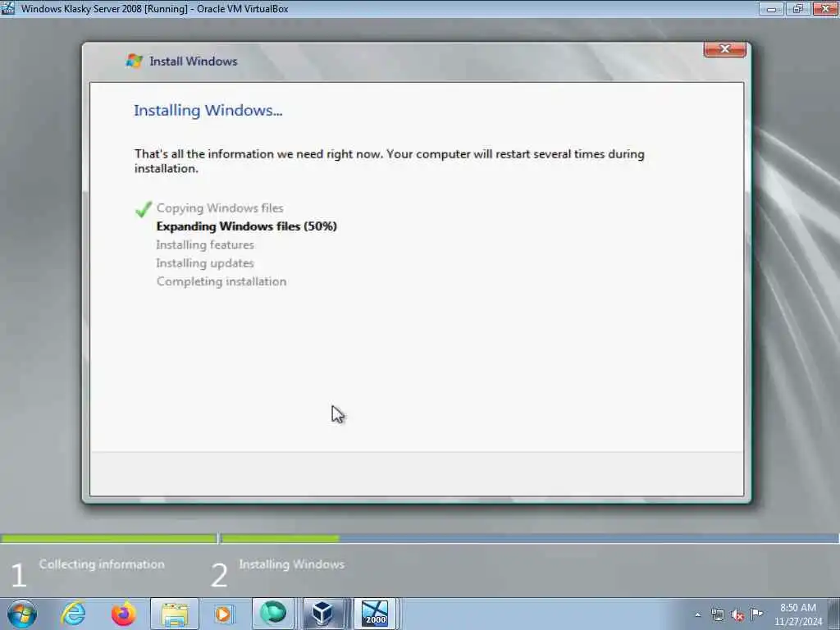Click the muted volume tray icon
The image size is (840, 630).
(x=737, y=615)
